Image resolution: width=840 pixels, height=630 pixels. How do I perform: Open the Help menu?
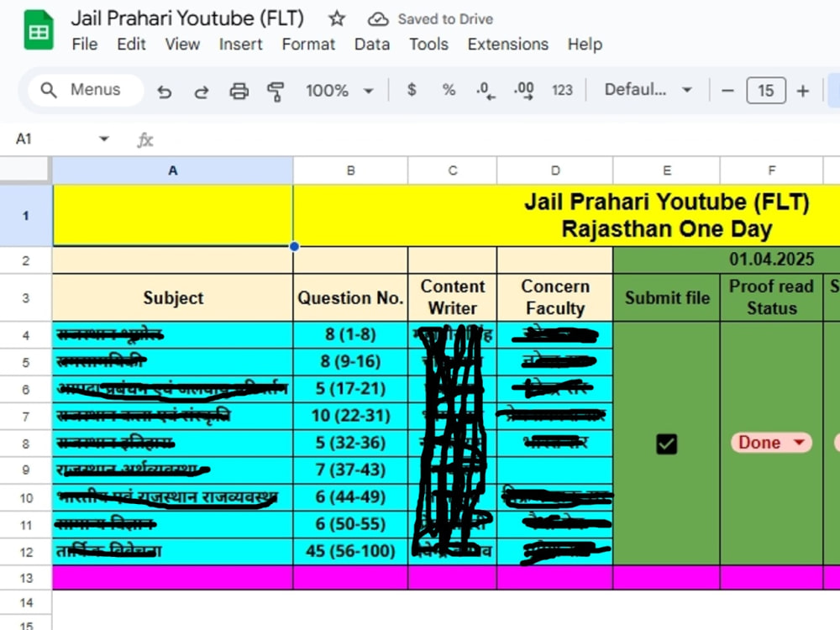click(585, 44)
